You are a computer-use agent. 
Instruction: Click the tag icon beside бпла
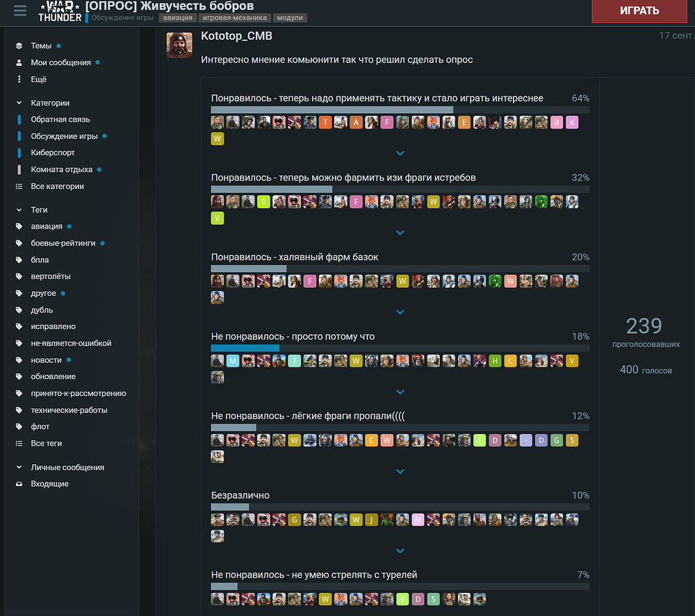(x=19, y=260)
